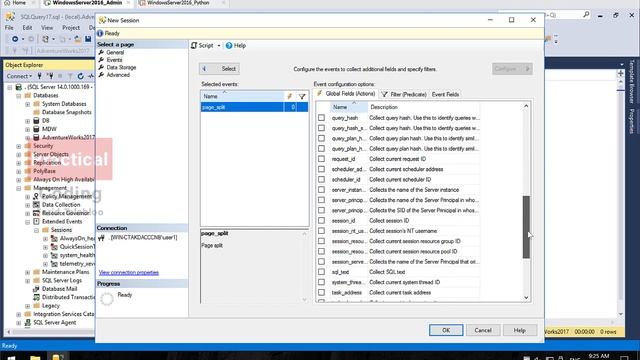Click the server connection icon in Object Explorer
The image size is (640, 360).
click(19, 87)
